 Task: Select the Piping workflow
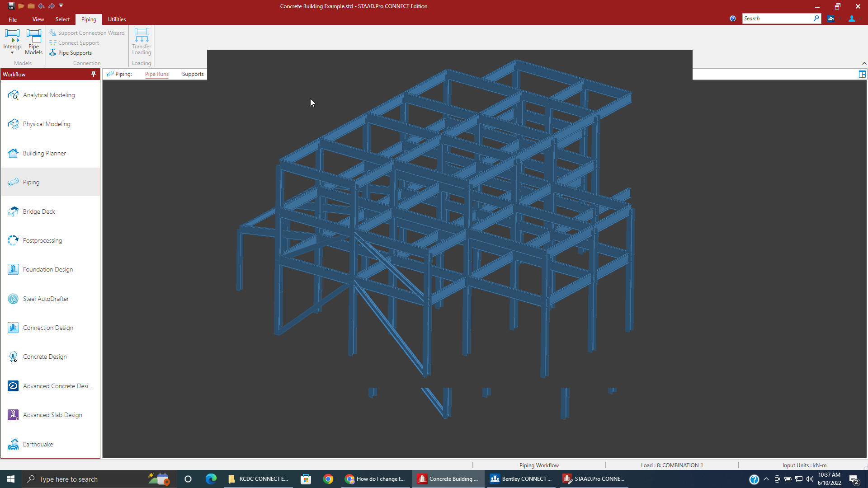pyautogui.click(x=50, y=182)
